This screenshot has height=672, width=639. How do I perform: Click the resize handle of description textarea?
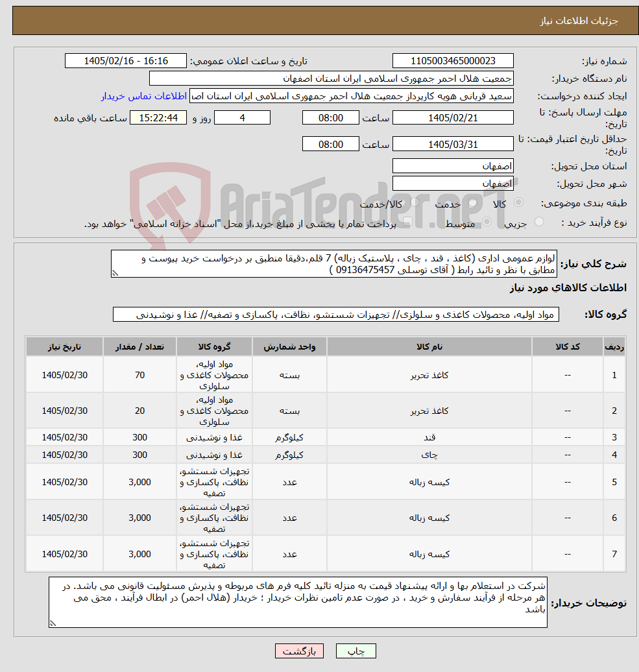[115, 274]
